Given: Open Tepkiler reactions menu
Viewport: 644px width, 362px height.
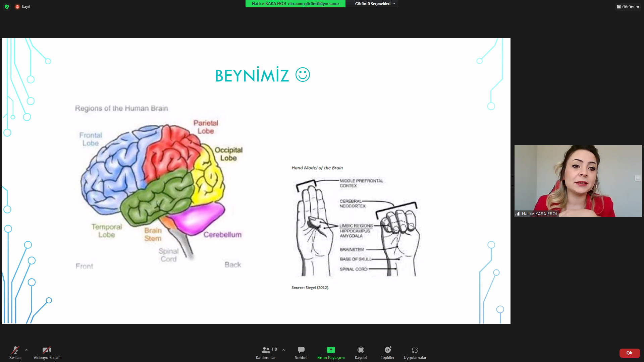Looking at the screenshot, I should coord(387,352).
